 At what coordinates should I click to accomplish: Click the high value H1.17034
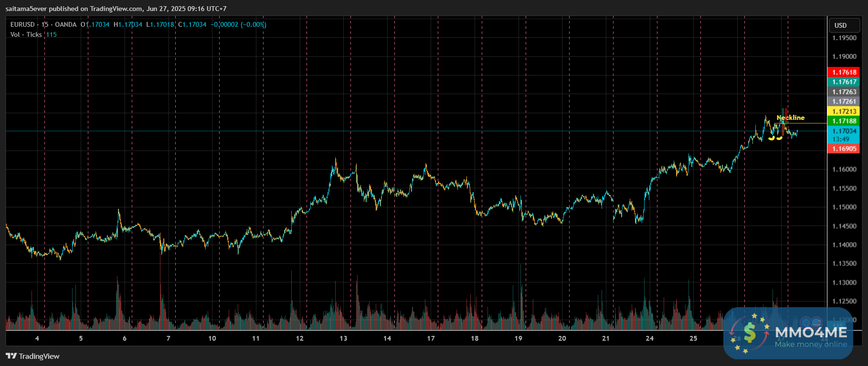point(128,24)
